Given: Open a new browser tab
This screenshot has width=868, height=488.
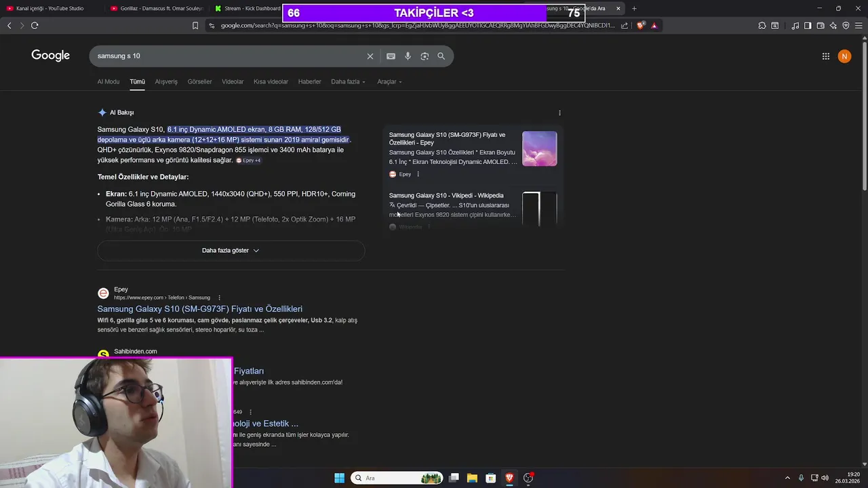Looking at the screenshot, I should click(x=634, y=9).
